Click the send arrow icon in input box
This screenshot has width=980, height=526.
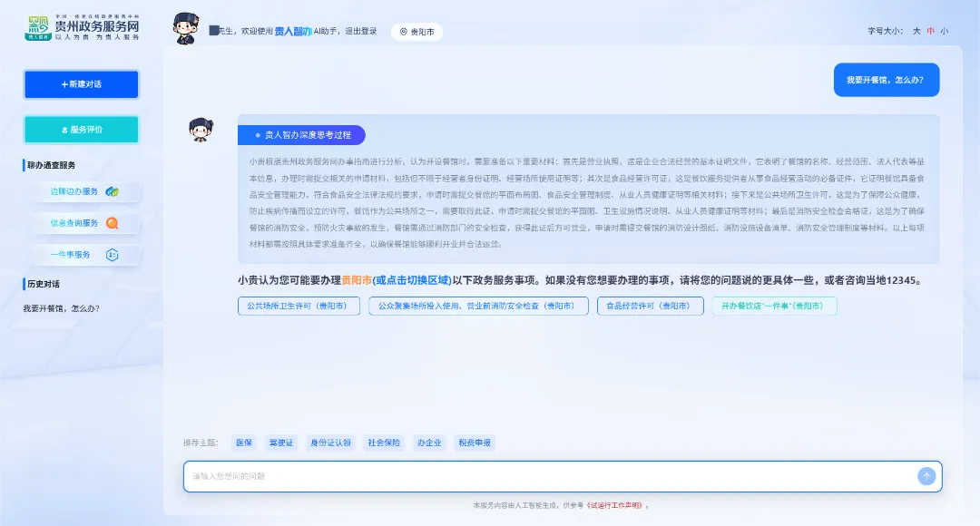click(926, 476)
